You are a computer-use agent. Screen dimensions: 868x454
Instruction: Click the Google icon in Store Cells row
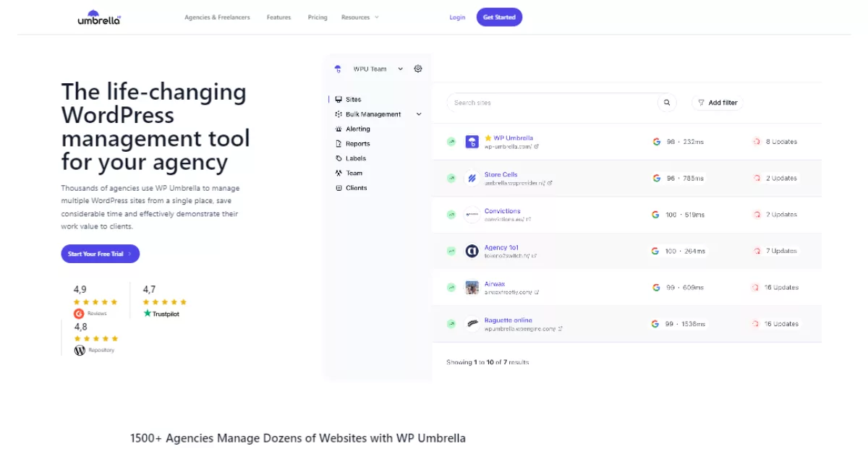[x=656, y=178]
